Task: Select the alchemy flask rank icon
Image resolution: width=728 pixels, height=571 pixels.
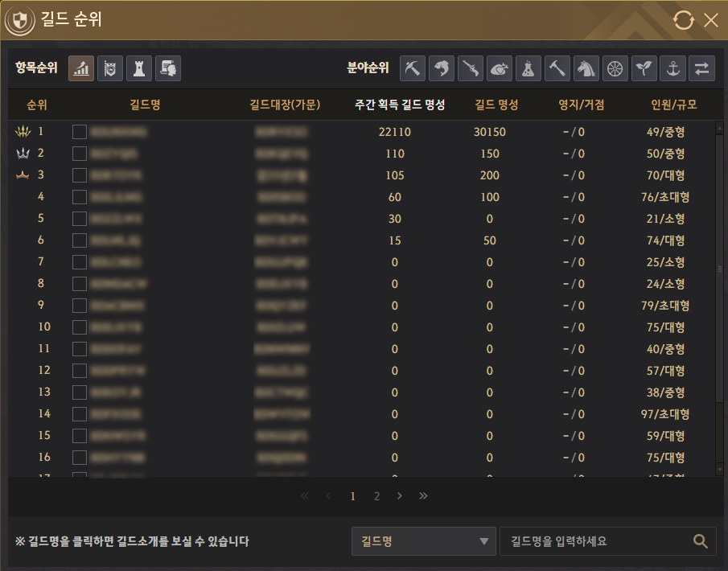Action: tap(529, 68)
